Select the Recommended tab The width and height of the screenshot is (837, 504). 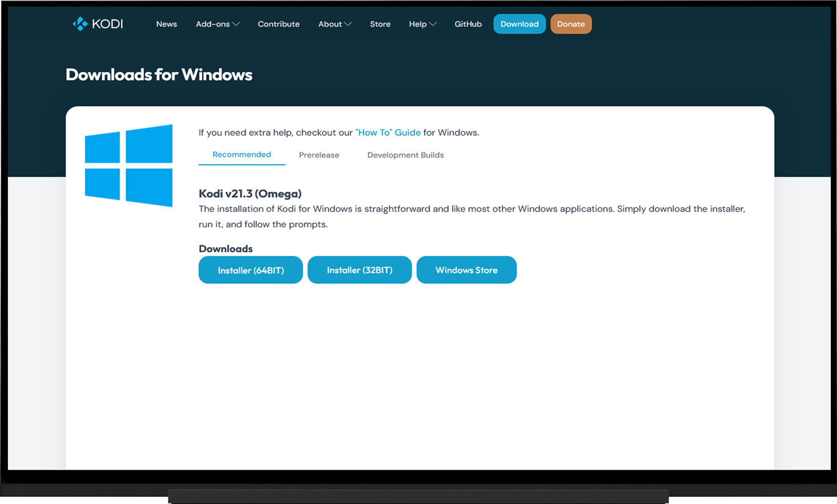tap(242, 155)
